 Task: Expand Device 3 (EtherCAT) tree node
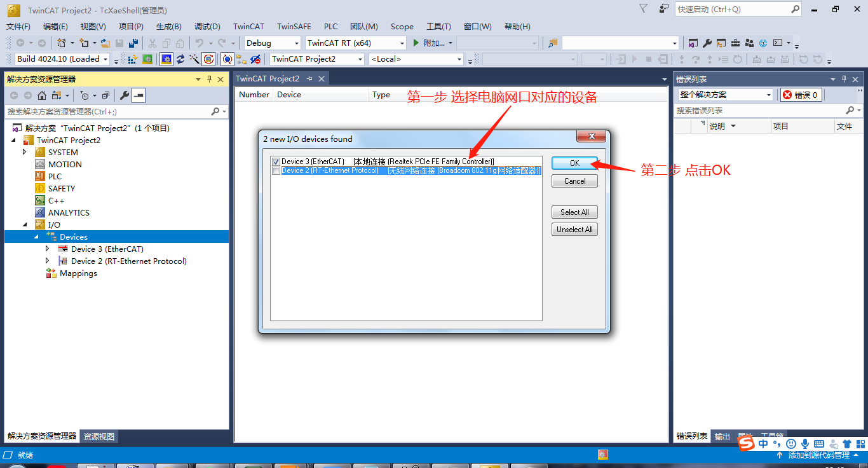click(x=48, y=249)
